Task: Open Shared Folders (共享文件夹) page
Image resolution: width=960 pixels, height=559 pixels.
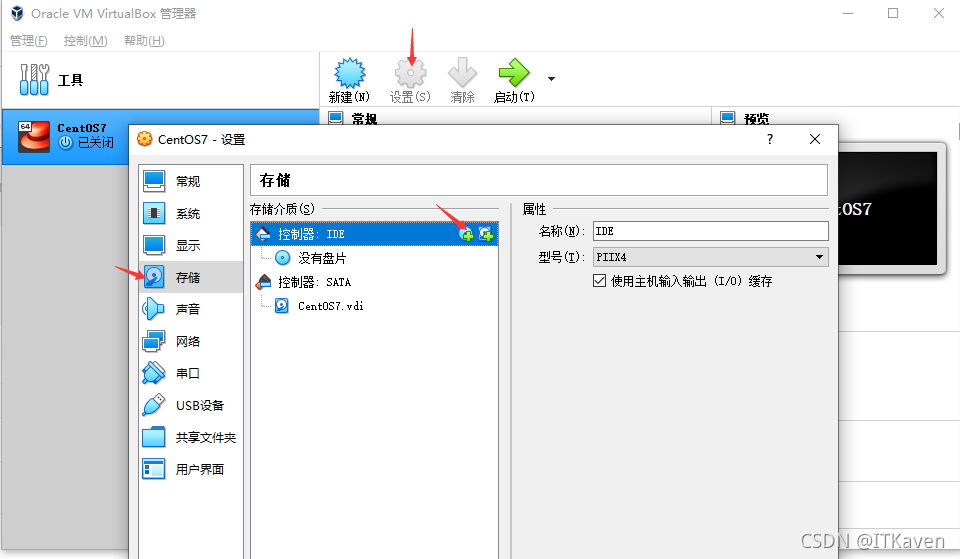Action: (191, 437)
